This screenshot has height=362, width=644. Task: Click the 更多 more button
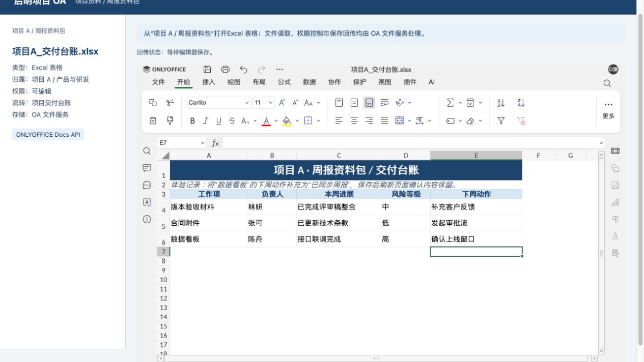[608, 110]
